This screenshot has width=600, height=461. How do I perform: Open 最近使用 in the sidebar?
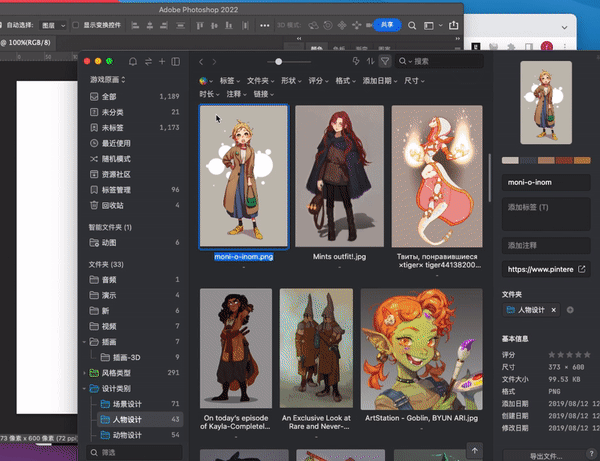[x=134, y=143]
